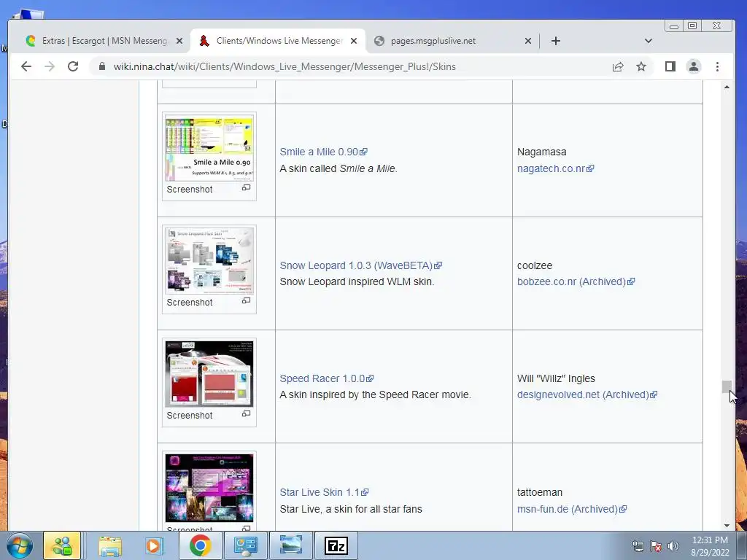Screen dimensions: 747x560
Task: Open the Speed Racer 1.0.0 link
Action: (x=326, y=378)
